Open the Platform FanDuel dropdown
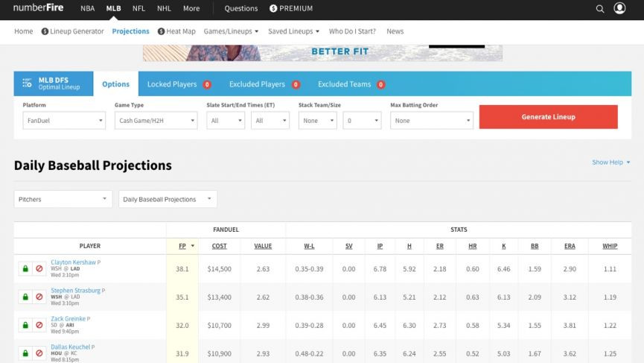 64,121
